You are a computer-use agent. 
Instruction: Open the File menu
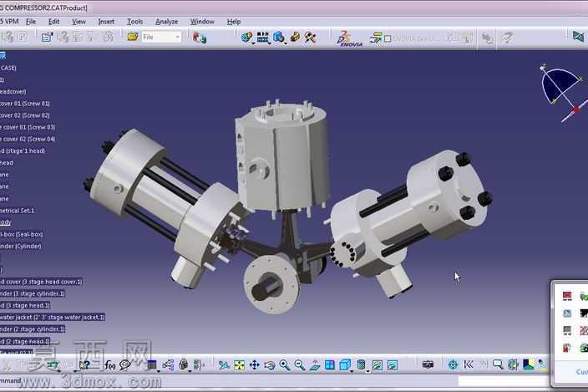coord(31,22)
